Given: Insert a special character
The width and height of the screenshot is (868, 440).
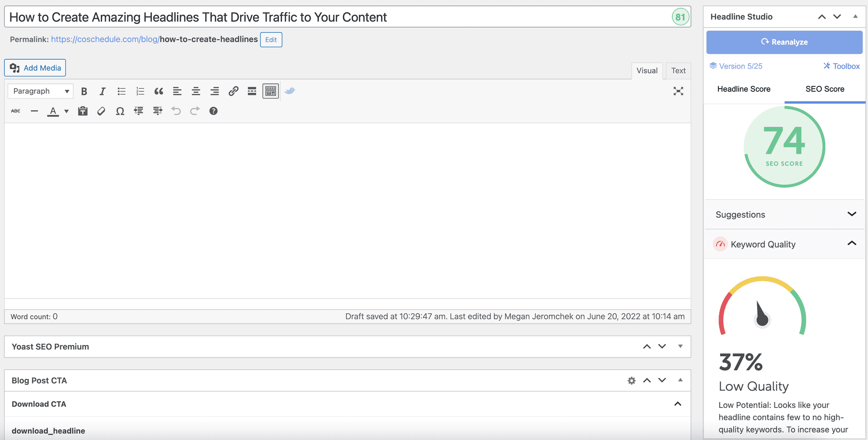Looking at the screenshot, I should click(120, 111).
